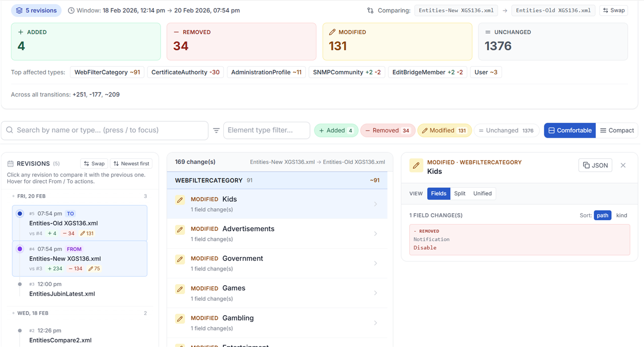Switch to the Split view tab
The image size is (644, 347).
point(460,194)
